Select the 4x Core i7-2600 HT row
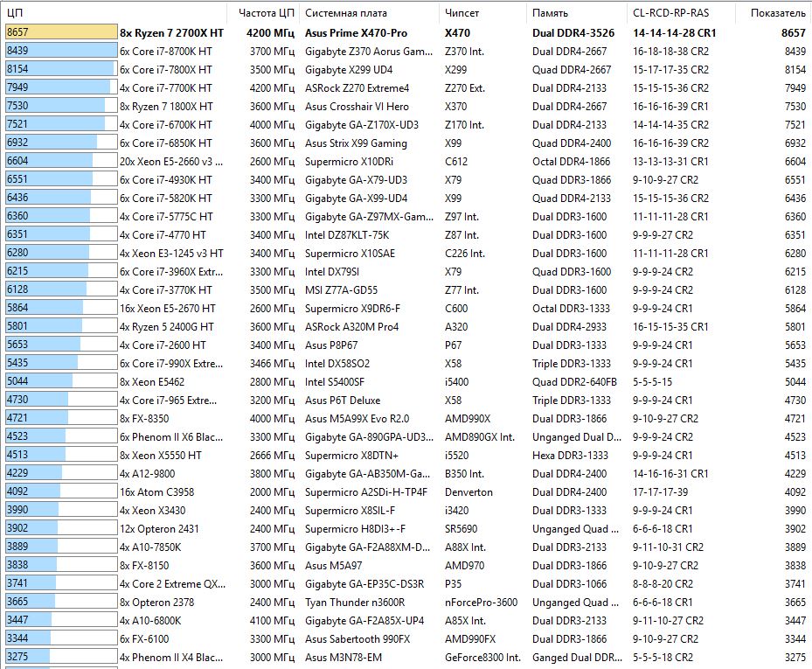Screen dimensions: 812x669 [406, 345]
